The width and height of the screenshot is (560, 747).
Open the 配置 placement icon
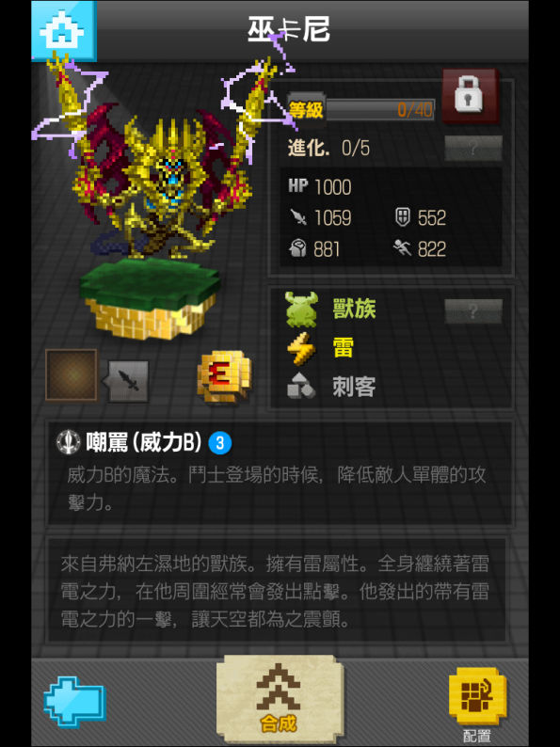coord(477,704)
